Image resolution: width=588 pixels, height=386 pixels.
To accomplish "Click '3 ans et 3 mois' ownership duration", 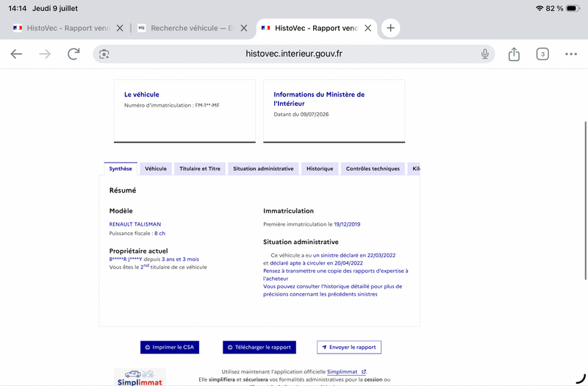I will (180, 260).
